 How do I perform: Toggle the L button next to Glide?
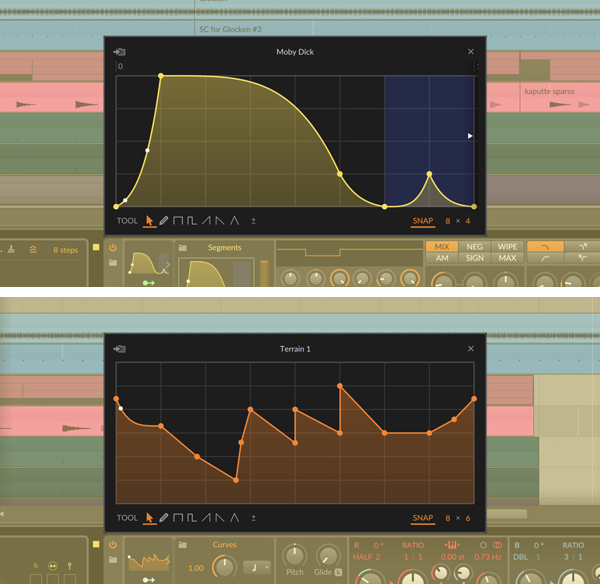pos(338,572)
